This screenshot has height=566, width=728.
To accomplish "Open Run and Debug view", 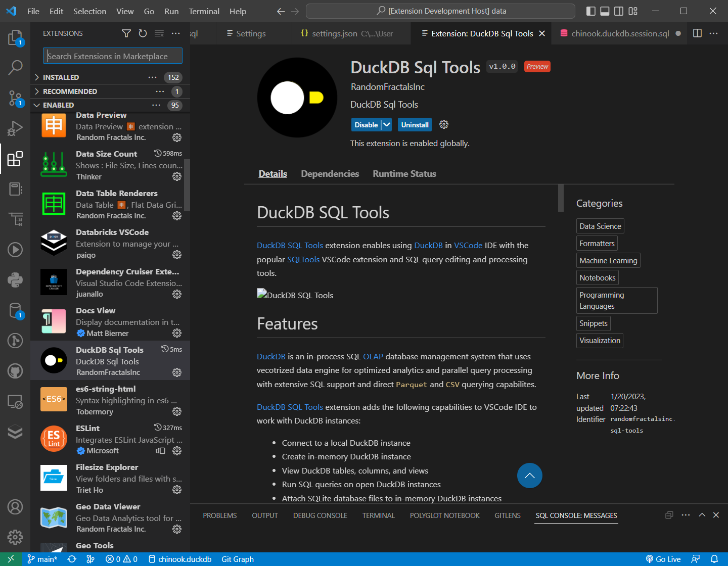I will point(15,128).
